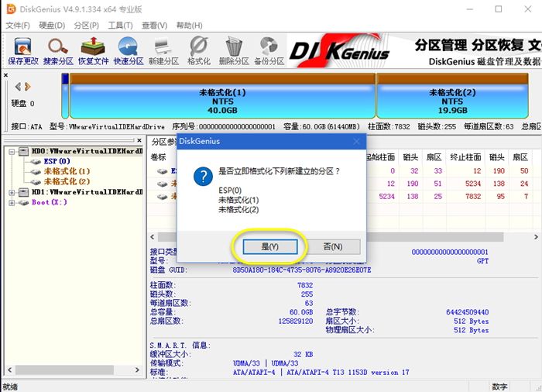Start Quick Partition (快速分区) tool

129,51
